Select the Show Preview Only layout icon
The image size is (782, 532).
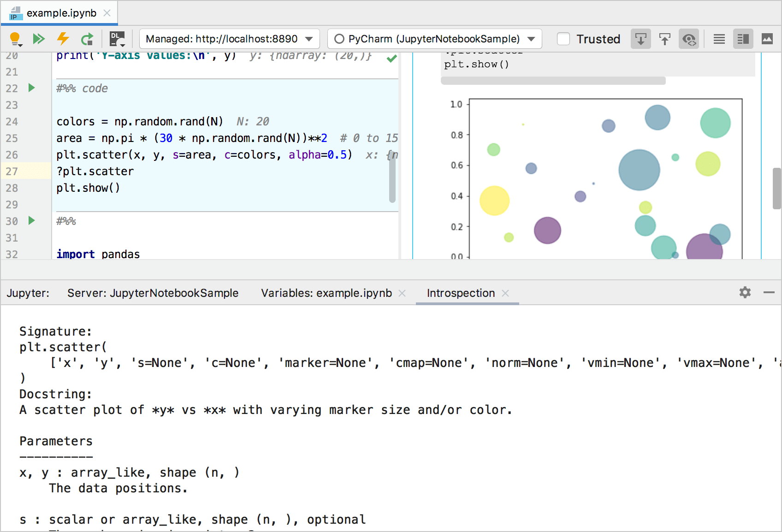[x=767, y=39]
